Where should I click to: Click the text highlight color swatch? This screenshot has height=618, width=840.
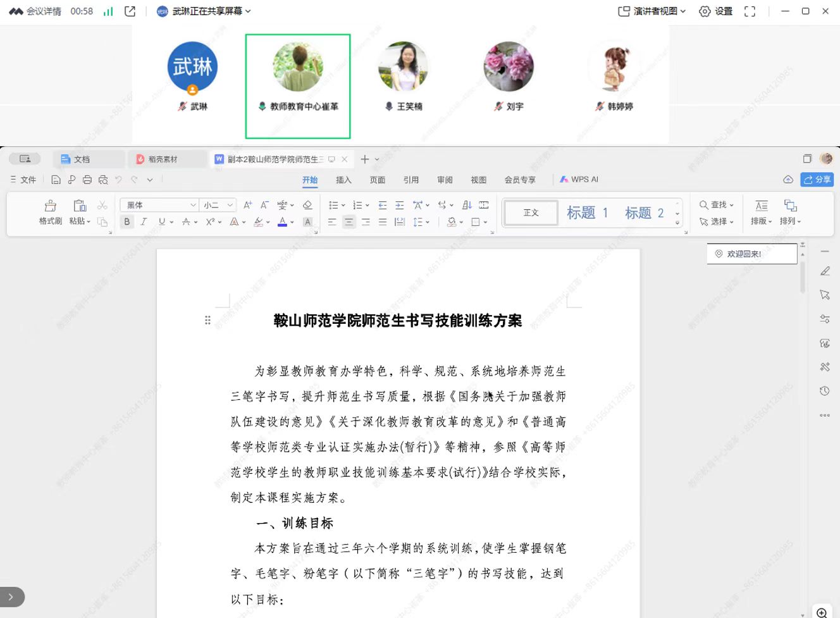click(258, 222)
